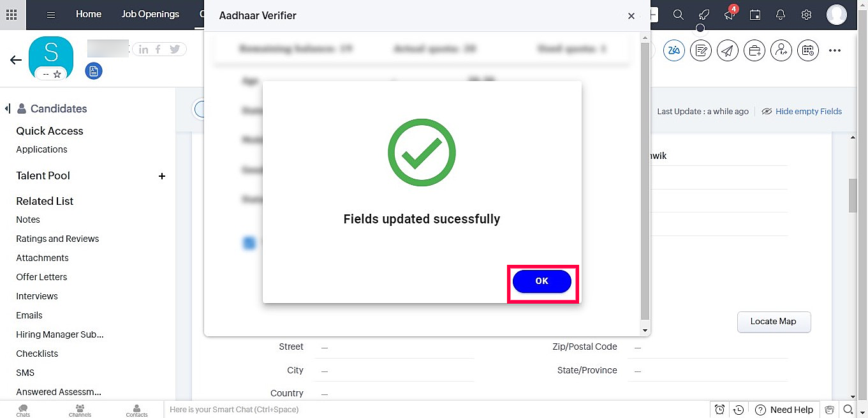This screenshot has width=868, height=418.
Task: Toggle Hide empty Fields eye link
Action: coord(802,111)
